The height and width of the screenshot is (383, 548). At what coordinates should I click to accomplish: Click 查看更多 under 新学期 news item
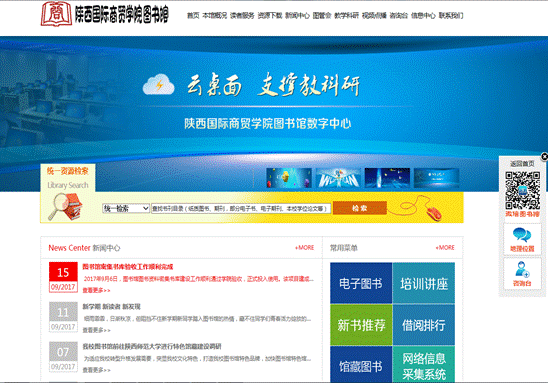point(96,330)
